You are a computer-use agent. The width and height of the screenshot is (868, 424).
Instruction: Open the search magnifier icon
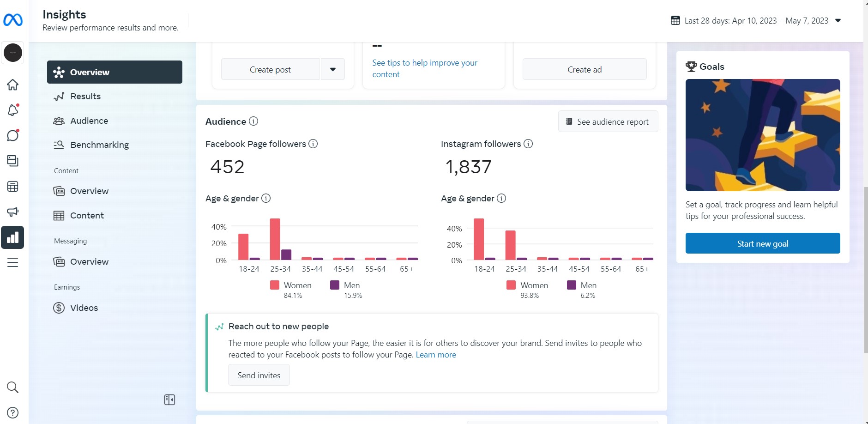pos(12,387)
